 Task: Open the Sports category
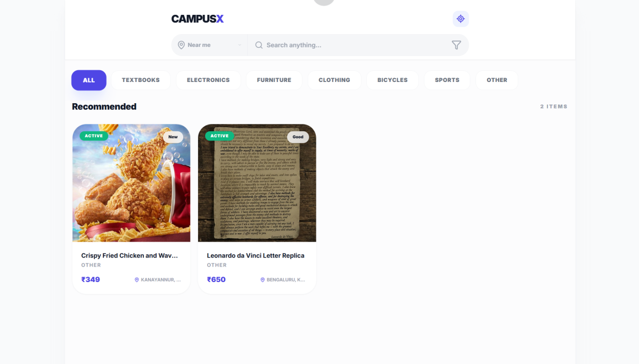click(447, 80)
